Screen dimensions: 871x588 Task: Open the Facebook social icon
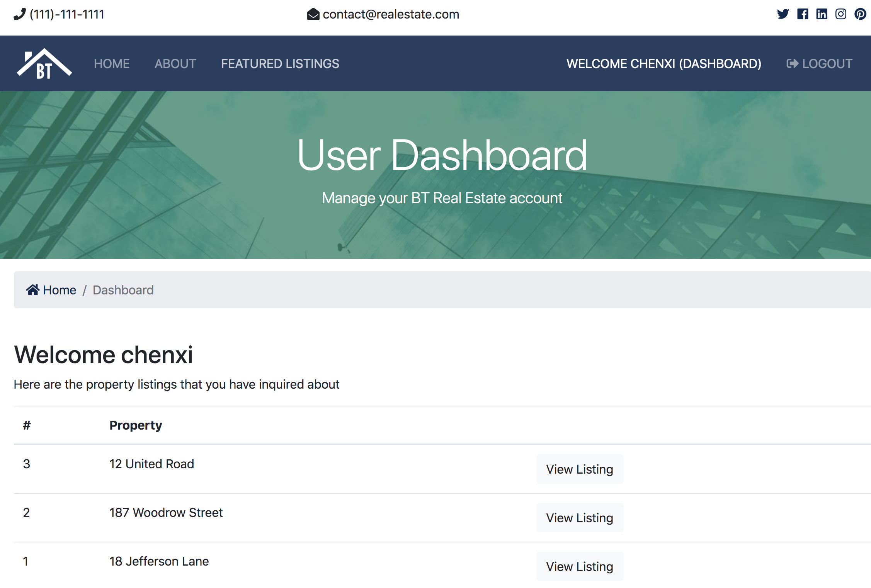(803, 14)
